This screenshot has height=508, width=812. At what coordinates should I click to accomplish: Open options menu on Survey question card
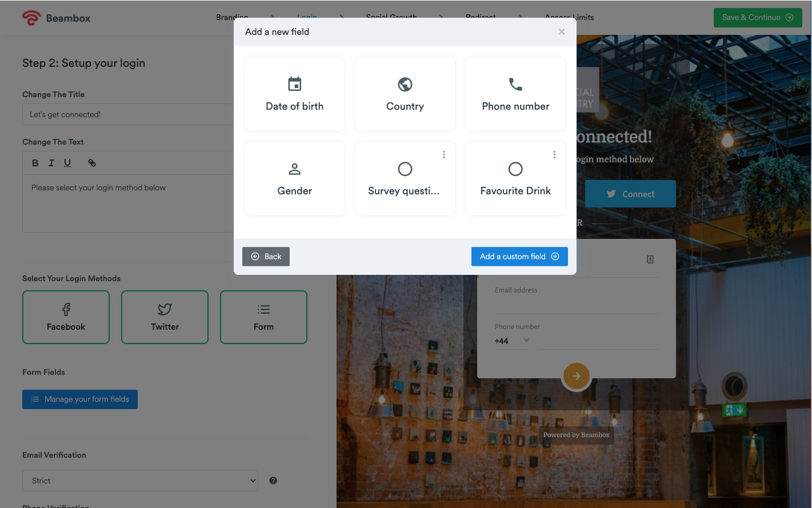443,155
